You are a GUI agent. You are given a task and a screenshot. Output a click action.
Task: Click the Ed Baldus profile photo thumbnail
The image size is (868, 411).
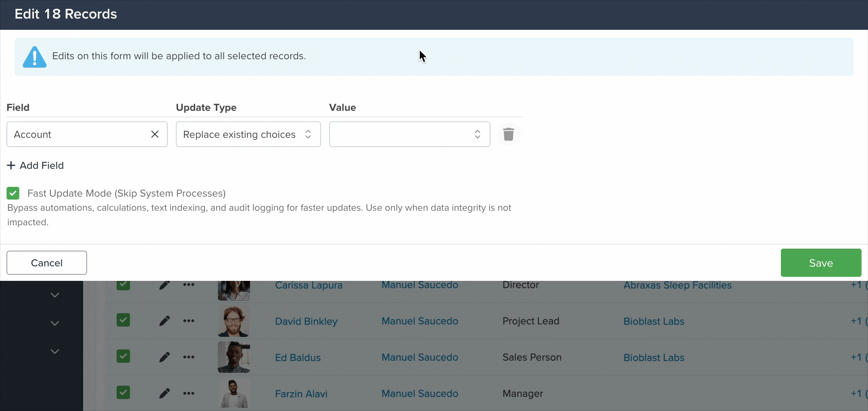pyautogui.click(x=234, y=357)
